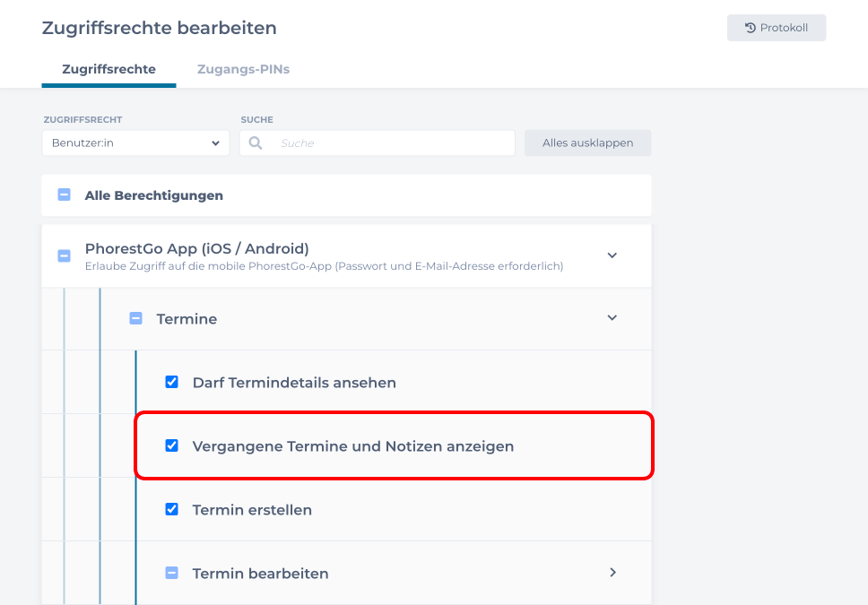Open the Zugriffsrecht role dropdown
This screenshot has width=868, height=605.
(135, 143)
